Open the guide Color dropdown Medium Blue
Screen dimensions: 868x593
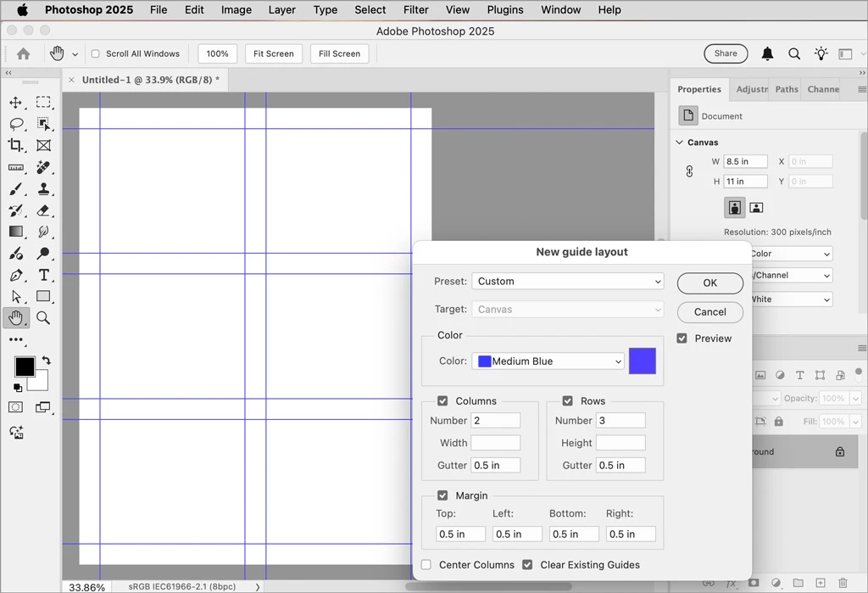click(x=548, y=361)
